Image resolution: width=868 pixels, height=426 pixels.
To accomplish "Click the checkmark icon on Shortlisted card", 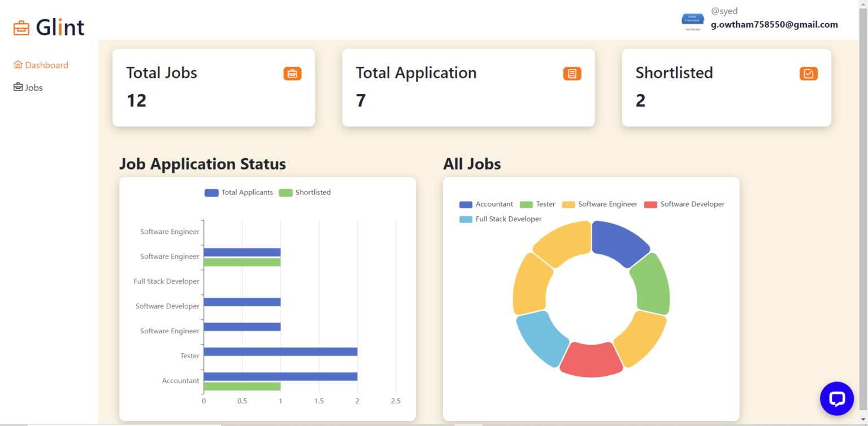I will pos(808,73).
